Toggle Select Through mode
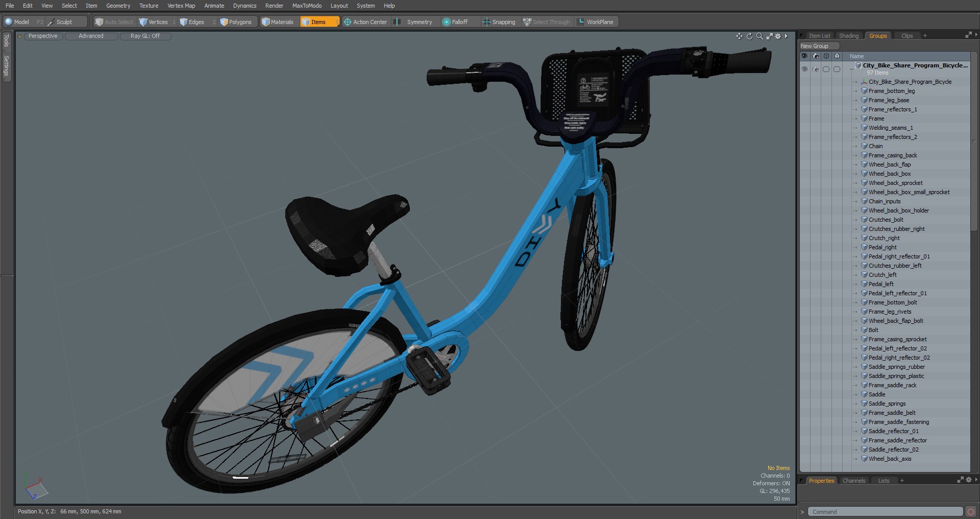This screenshot has height=519, width=980. tap(547, 22)
